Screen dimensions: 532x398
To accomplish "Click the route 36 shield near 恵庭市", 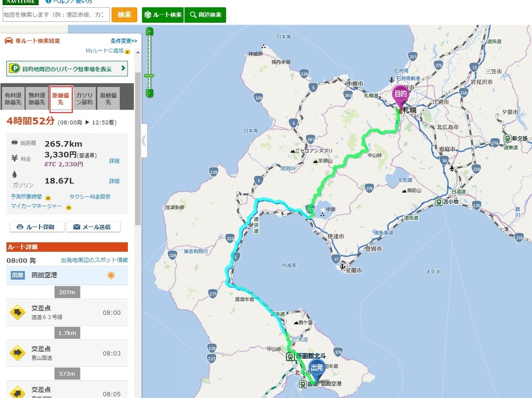I will coord(444,161).
